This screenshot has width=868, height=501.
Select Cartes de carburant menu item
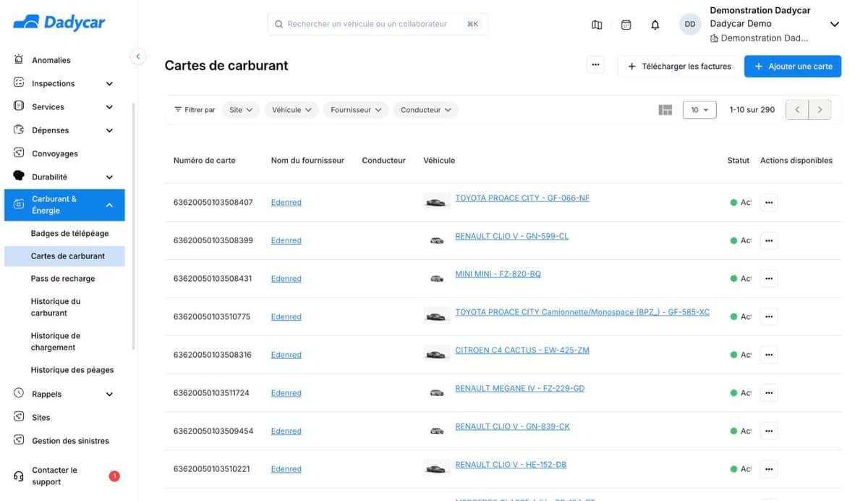pos(64,256)
